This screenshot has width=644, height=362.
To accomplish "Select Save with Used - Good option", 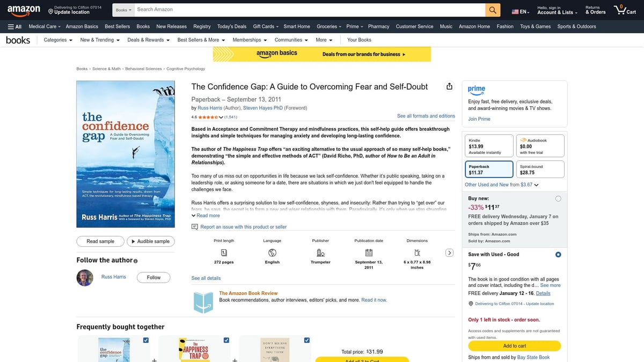I will click(558, 254).
